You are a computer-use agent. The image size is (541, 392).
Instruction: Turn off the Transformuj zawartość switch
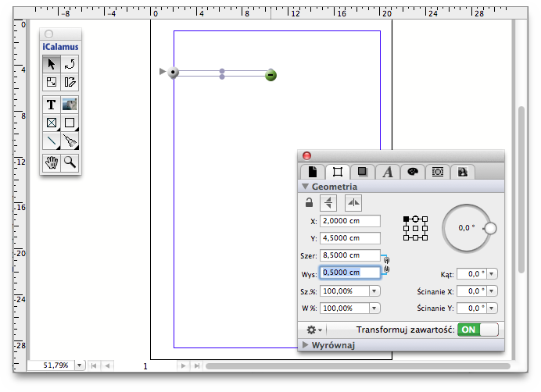pos(478,330)
